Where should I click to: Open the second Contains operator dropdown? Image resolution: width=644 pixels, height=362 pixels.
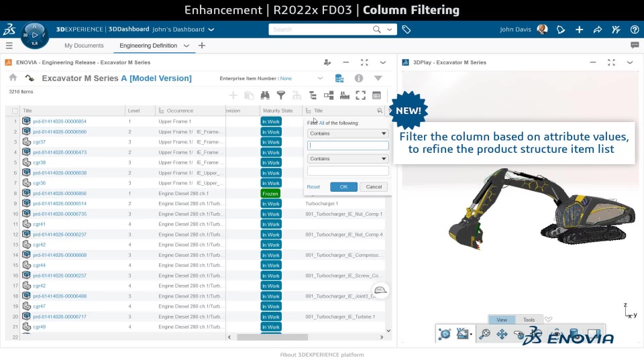point(348,158)
